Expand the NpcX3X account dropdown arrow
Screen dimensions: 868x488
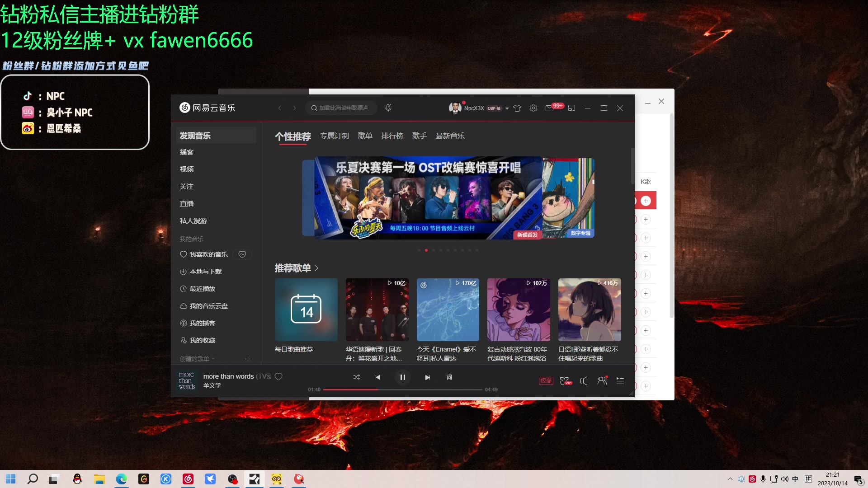pos(507,108)
